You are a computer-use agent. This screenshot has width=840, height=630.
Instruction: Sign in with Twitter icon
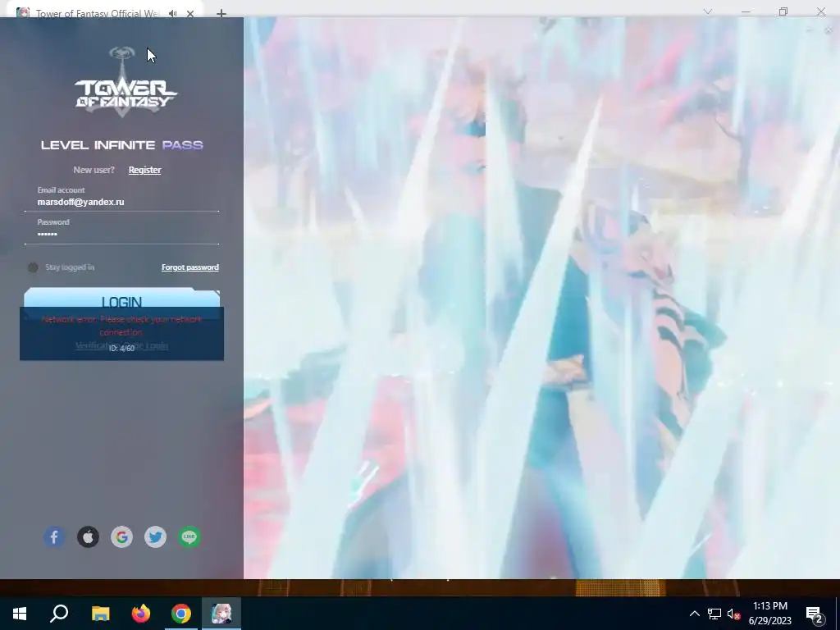(x=155, y=536)
